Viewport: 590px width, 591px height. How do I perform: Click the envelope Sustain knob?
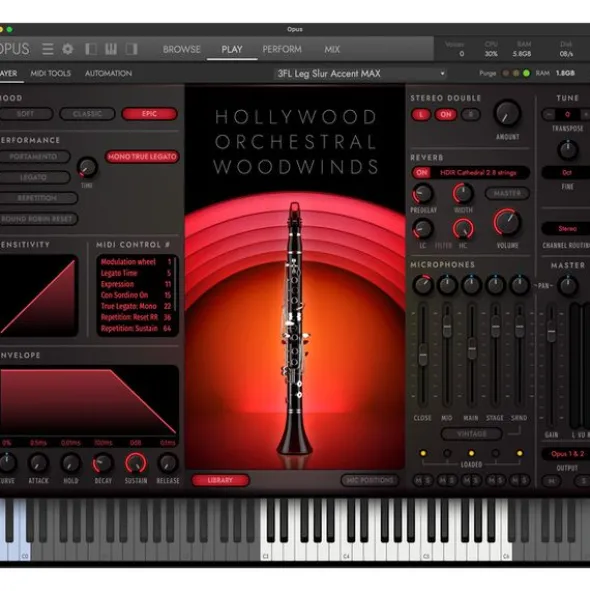[x=136, y=464]
